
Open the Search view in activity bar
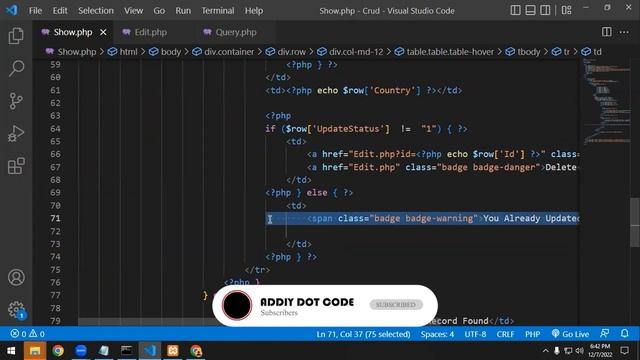pos(16,68)
